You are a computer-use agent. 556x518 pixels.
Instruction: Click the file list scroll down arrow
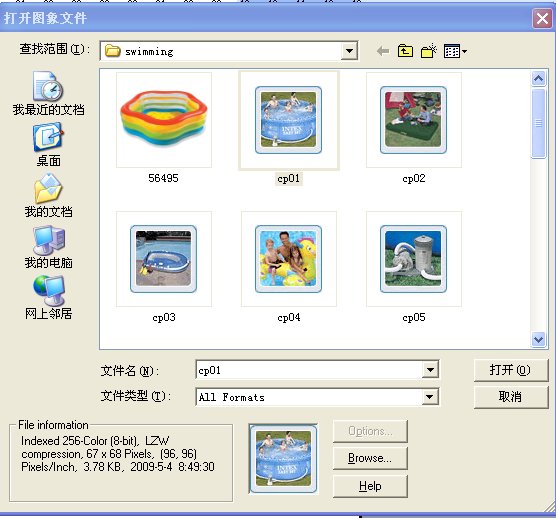[x=538, y=340]
